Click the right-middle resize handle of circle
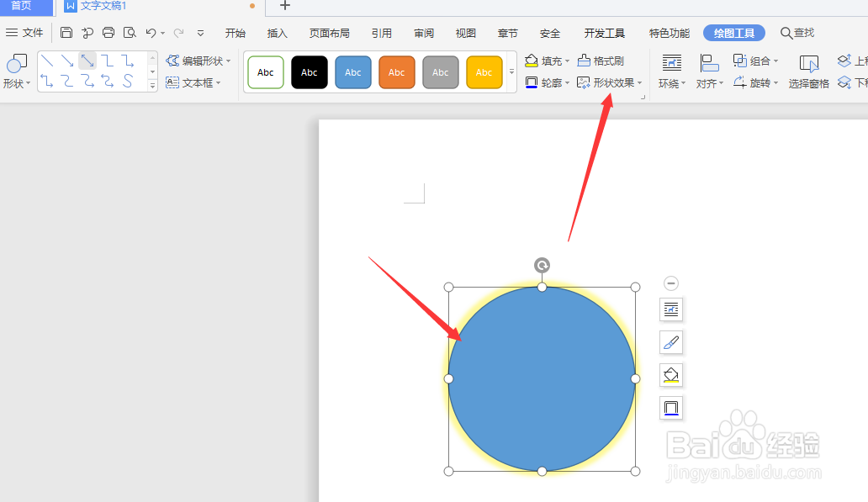868x502 pixels. [636, 379]
